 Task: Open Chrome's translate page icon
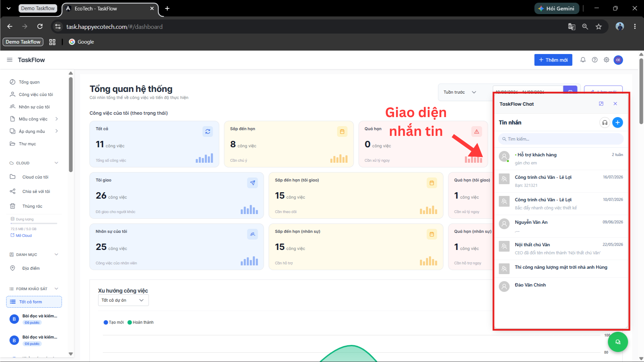click(x=572, y=27)
